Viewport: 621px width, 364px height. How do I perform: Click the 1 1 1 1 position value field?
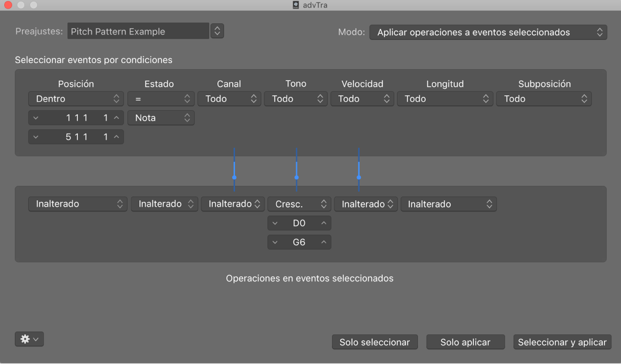76,118
